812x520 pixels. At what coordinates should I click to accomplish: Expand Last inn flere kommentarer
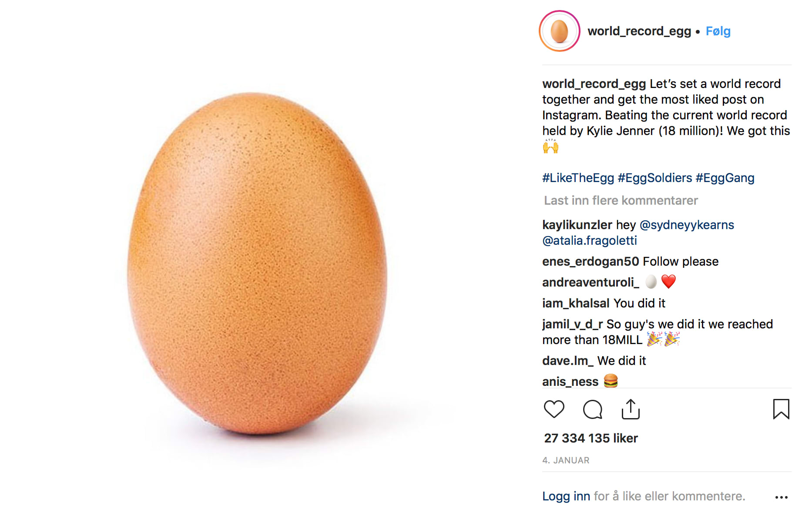[x=621, y=200]
